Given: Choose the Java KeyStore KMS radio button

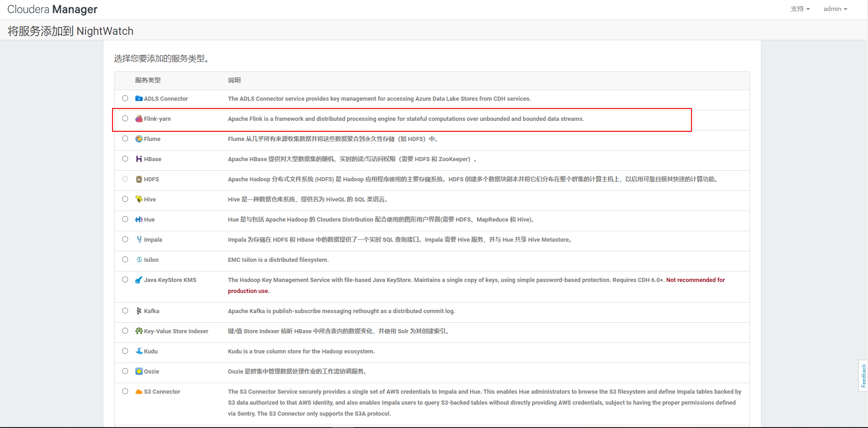Looking at the screenshot, I should 125,280.
